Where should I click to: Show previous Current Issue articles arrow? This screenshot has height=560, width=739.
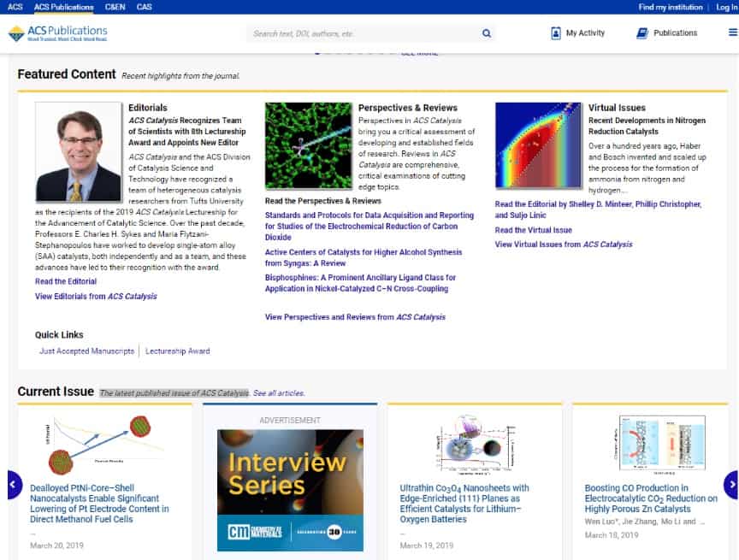(14, 484)
